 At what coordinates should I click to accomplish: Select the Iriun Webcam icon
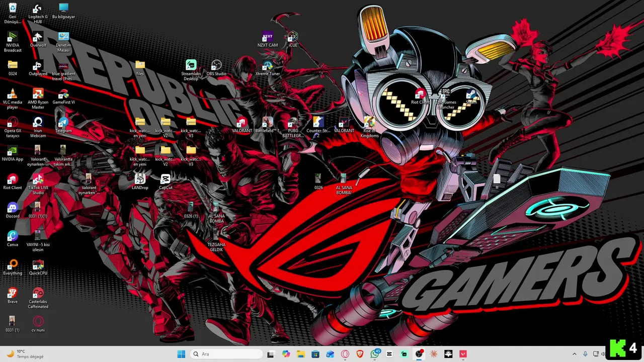pyautogui.click(x=38, y=127)
